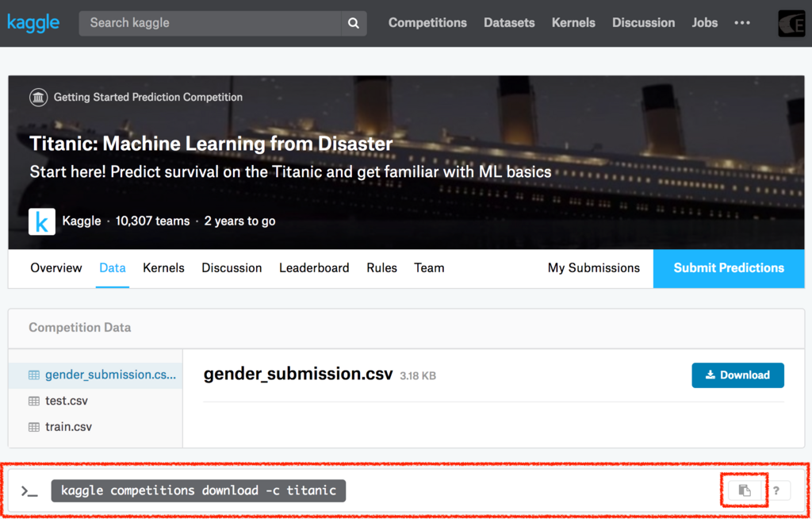Click the Submit Predictions button
The height and width of the screenshot is (519, 812).
(729, 268)
